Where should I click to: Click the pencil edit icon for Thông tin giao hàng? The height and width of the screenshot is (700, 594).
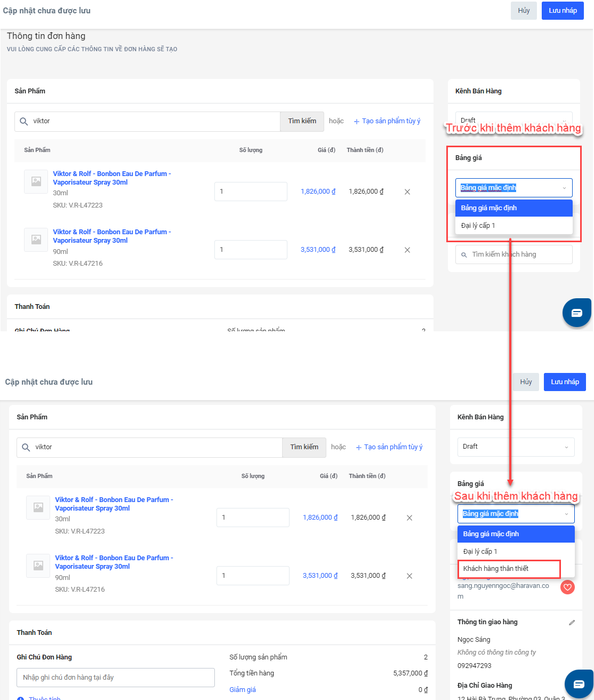click(572, 622)
